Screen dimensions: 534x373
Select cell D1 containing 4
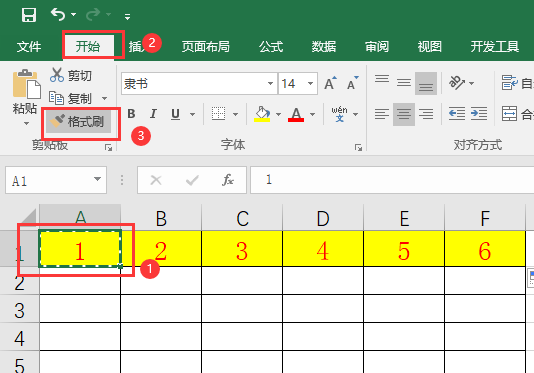323,250
